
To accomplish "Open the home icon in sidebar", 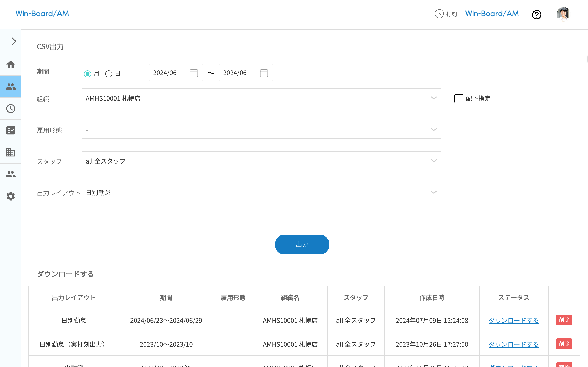I will [x=10, y=65].
